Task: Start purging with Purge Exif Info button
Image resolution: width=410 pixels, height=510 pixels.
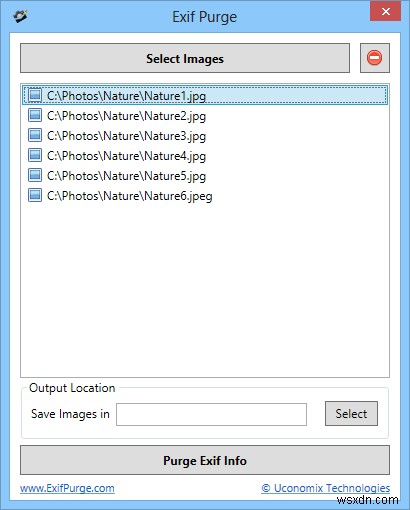Action: pos(205,460)
